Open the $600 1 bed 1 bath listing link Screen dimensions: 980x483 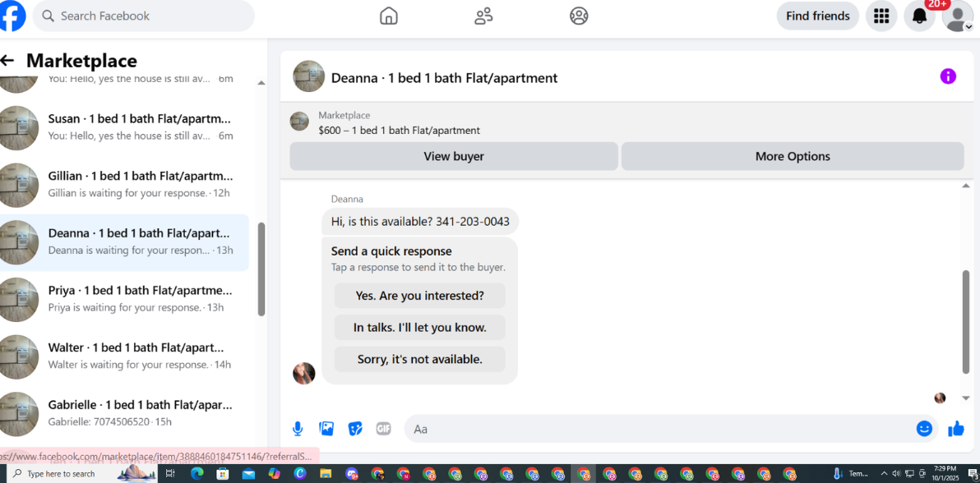pos(399,131)
